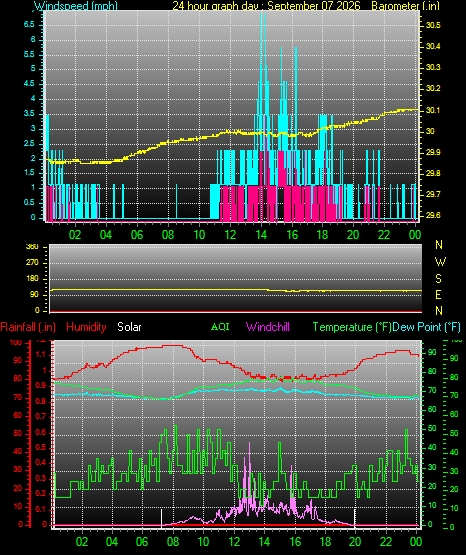The image size is (466, 555).
Task: Select the AQI legend label
Action: coord(220,326)
